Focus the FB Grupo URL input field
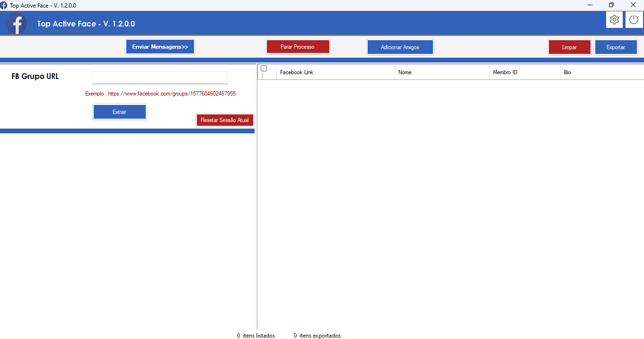This screenshot has width=644, height=339. point(160,78)
